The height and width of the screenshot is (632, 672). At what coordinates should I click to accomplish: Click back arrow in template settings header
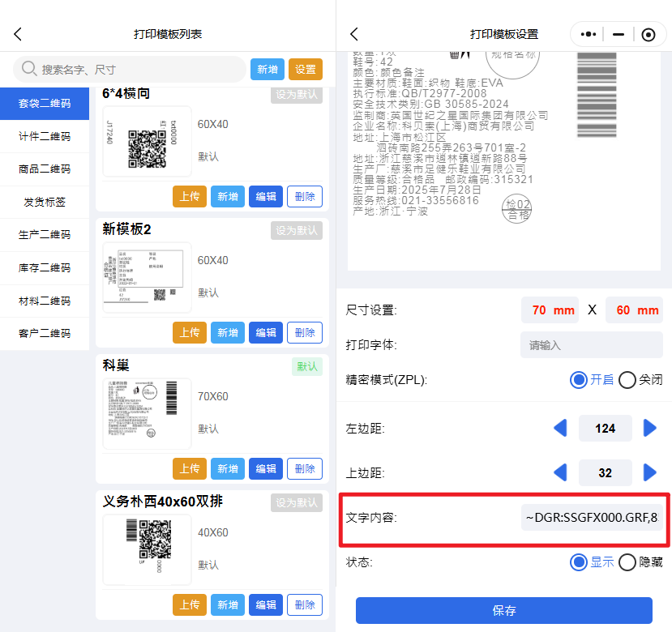click(x=353, y=34)
